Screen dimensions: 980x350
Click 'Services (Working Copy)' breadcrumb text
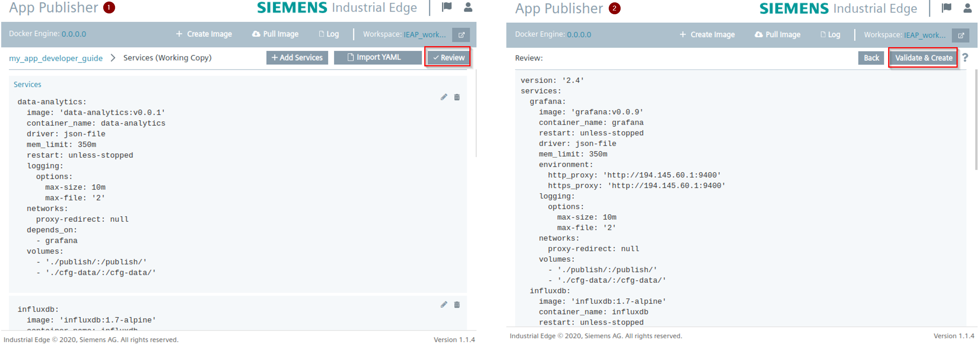click(x=167, y=58)
